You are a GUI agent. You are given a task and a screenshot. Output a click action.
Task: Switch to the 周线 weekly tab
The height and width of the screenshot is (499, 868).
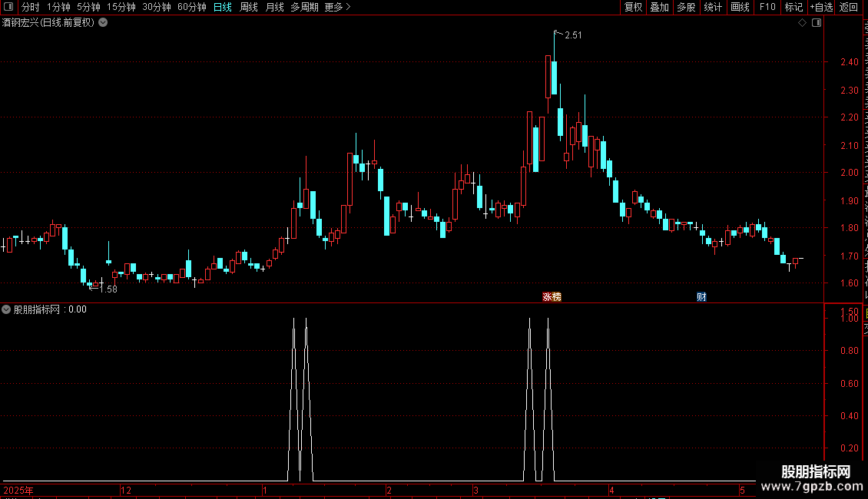tap(249, 7)
